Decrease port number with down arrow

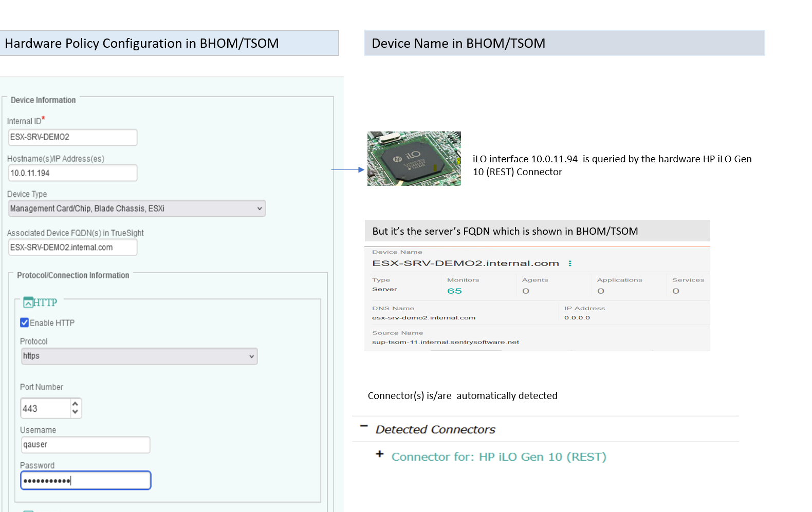(x=76, y=412)
